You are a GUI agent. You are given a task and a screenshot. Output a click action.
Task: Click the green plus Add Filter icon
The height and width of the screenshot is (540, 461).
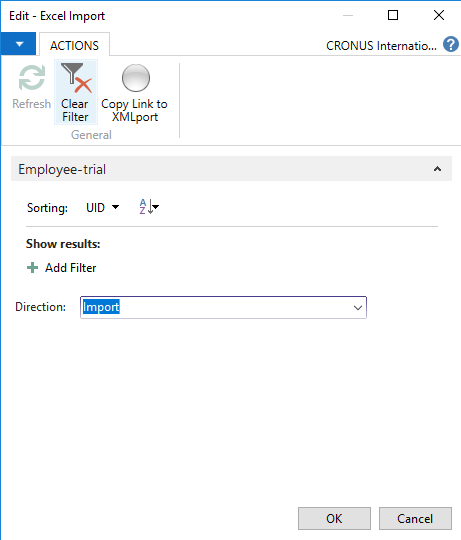[x=32, y=268]
